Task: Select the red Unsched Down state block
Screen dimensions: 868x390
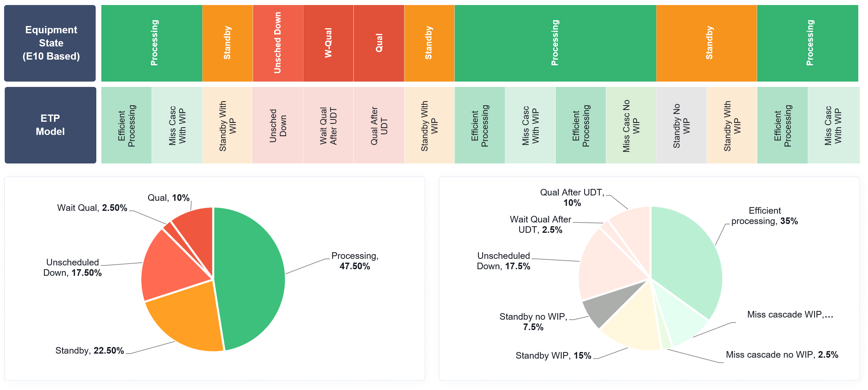Action: [x=278, y=43]
